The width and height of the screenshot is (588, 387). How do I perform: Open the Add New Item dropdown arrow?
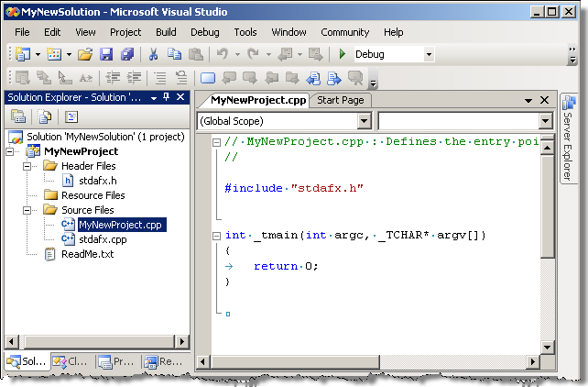click(x=69, y=54)
